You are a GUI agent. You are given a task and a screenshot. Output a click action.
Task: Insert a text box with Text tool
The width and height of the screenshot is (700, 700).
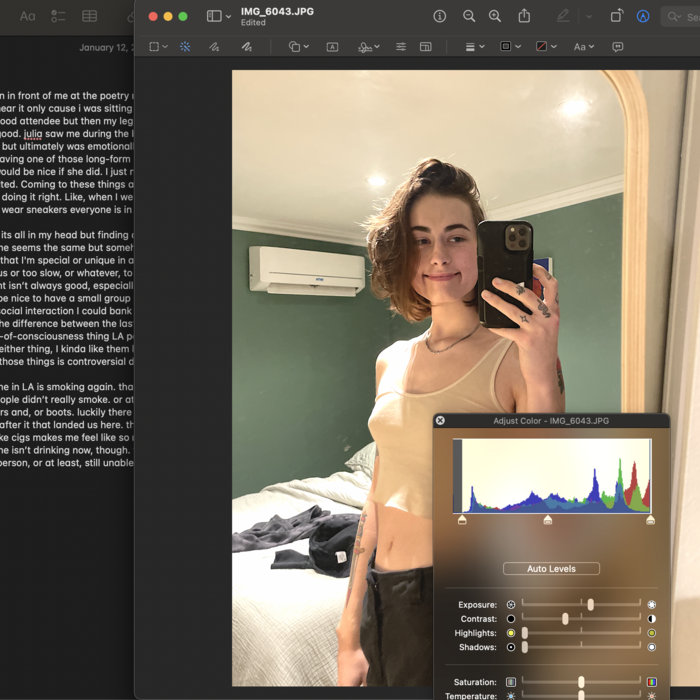point(332,47)
